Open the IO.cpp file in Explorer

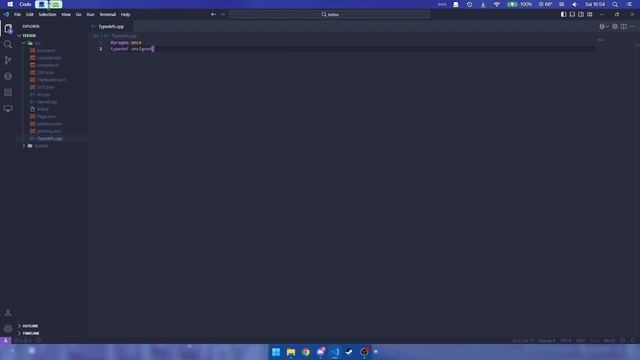pos(43,94)
